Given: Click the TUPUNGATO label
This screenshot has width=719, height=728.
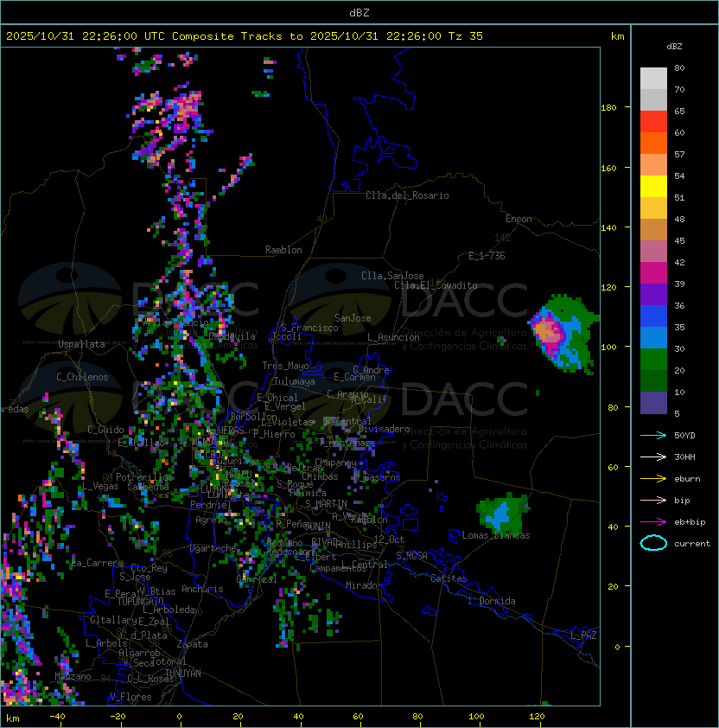Looking at the screenshot, I should click(140, 601).
